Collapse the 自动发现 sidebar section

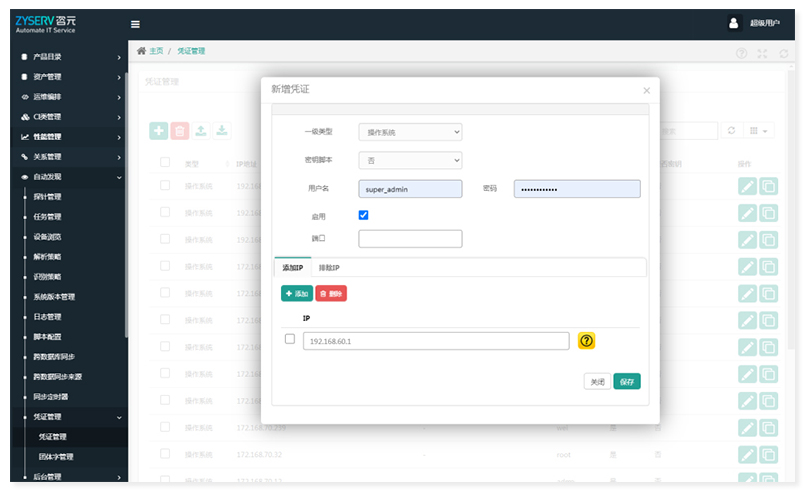(x=70, y=177)
